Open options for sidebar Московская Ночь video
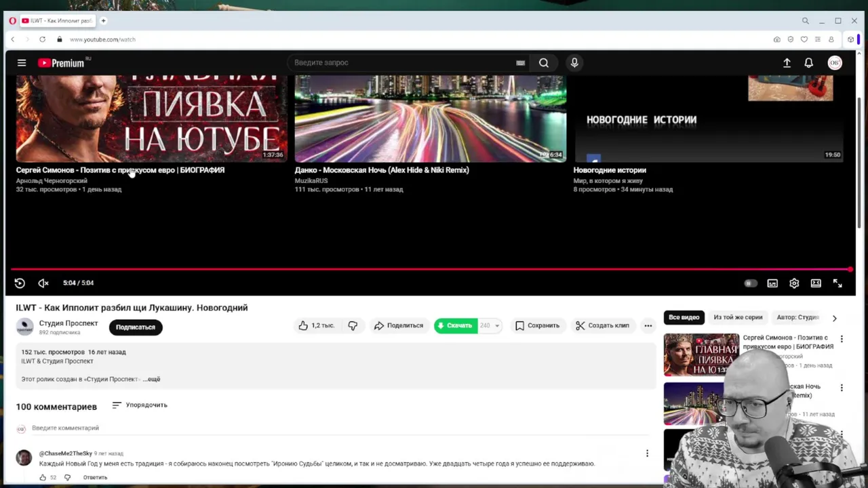The image size is (868, 488). [842, 388]
